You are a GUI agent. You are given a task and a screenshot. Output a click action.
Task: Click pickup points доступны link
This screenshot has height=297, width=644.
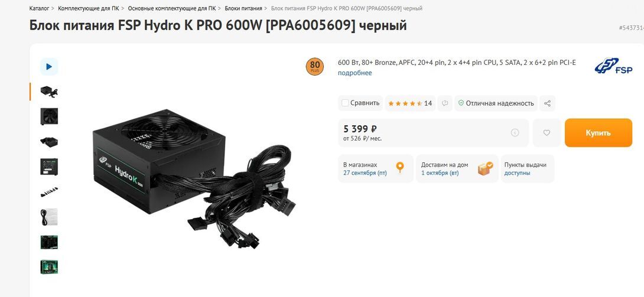(x=517, y=173)
